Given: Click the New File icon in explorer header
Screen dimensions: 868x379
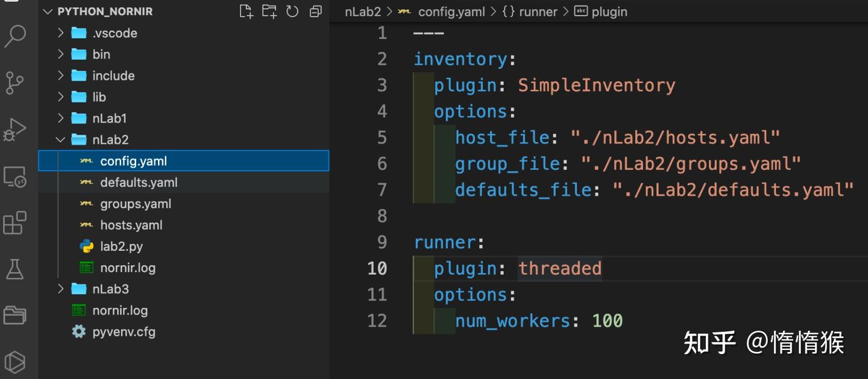Looking at the screenshot, I should (246, 11).
